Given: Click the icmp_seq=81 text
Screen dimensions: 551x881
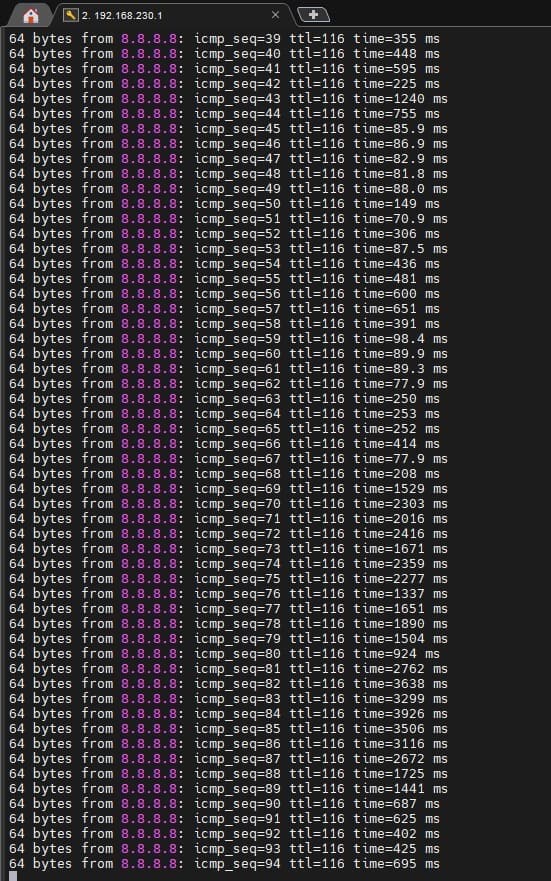Looking at the screenshot, I should coord(237,669).
